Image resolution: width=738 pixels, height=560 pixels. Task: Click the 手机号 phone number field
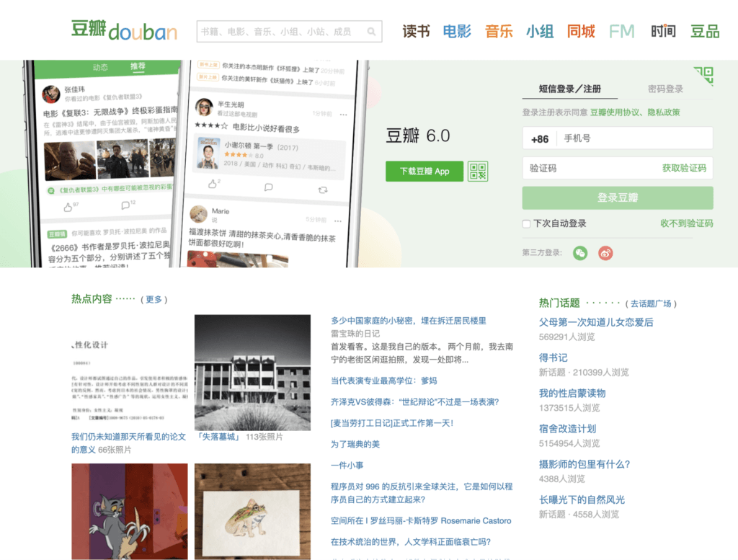pos(634,138)
